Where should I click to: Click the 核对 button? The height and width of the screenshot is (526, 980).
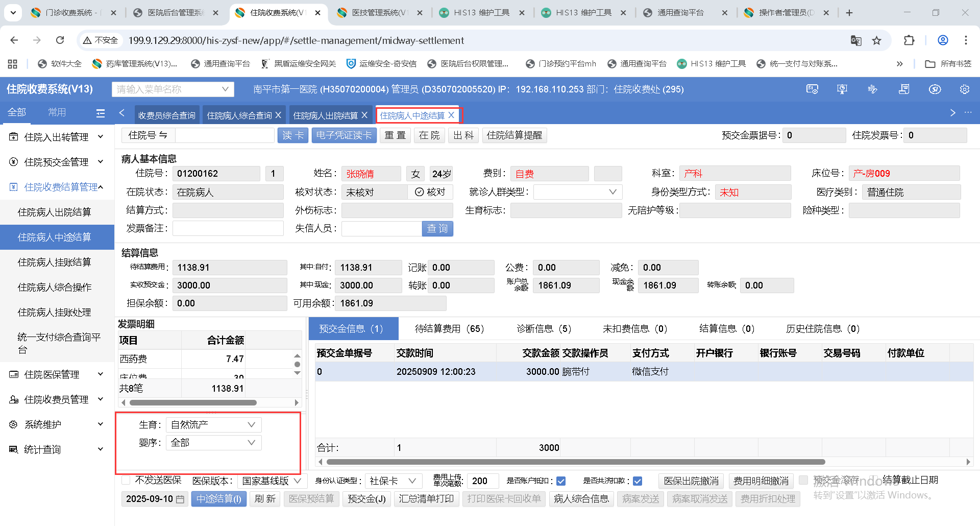point(430,192)
